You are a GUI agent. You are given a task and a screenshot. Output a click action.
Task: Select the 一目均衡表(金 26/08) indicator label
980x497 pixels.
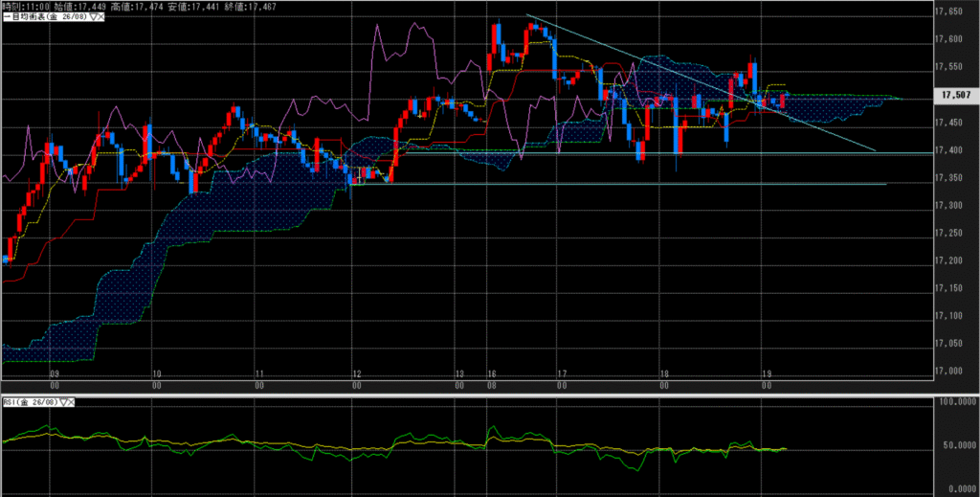click(x=44, y=17)
